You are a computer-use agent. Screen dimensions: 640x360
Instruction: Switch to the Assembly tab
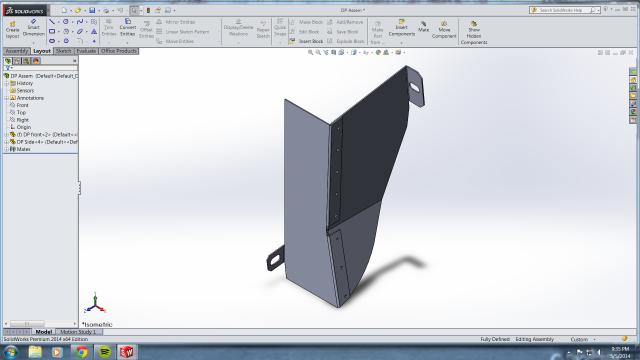[16, 51]
